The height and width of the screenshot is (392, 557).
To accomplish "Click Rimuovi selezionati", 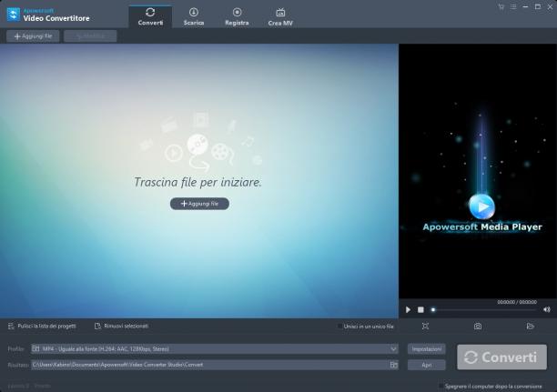I will [121, 326].
